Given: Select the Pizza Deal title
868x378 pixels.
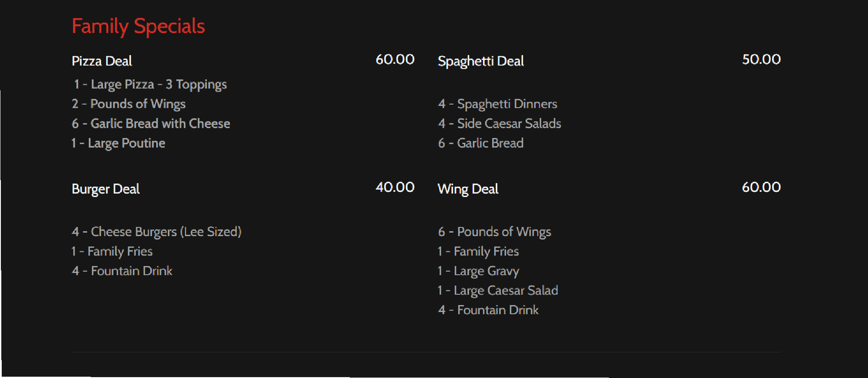Looking at the screenshot, I should [102, 61].
